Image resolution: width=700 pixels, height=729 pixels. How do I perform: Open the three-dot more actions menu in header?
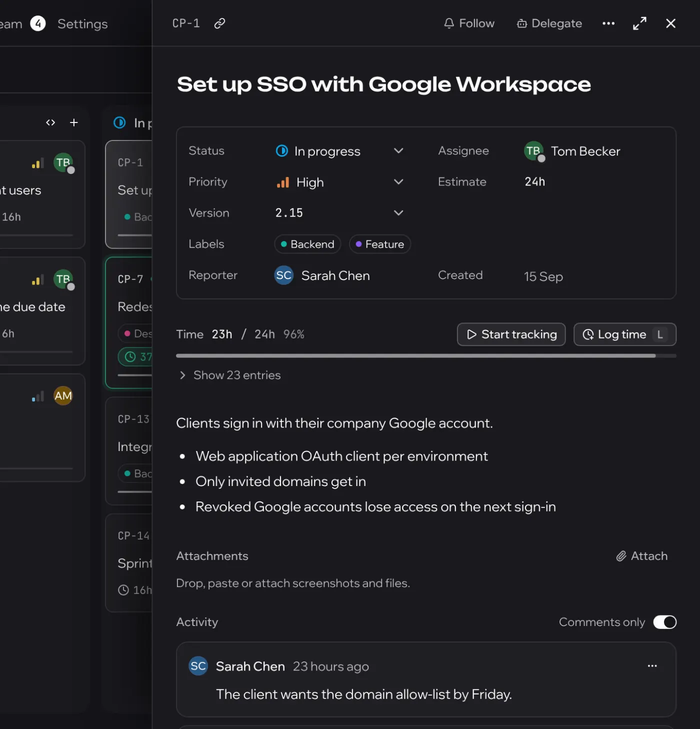(608, 23)
